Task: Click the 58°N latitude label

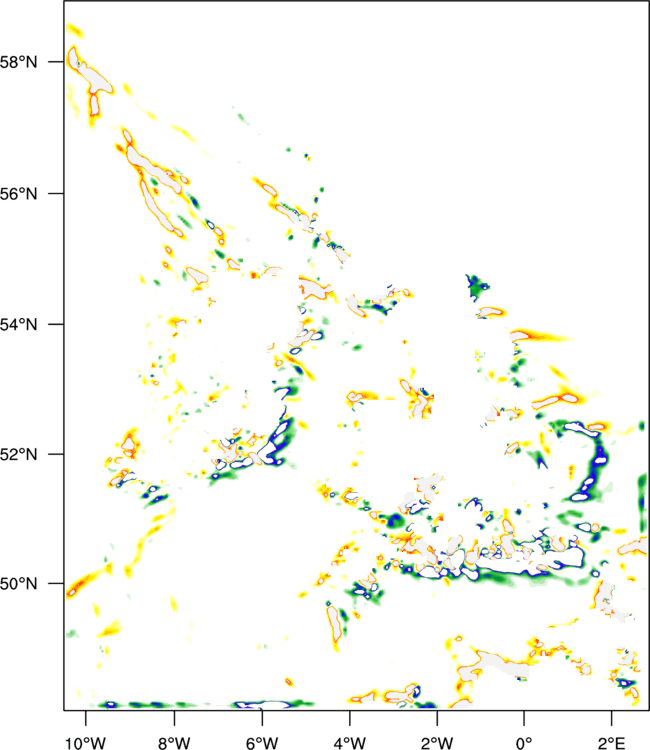Action: [x=18, y=62]
